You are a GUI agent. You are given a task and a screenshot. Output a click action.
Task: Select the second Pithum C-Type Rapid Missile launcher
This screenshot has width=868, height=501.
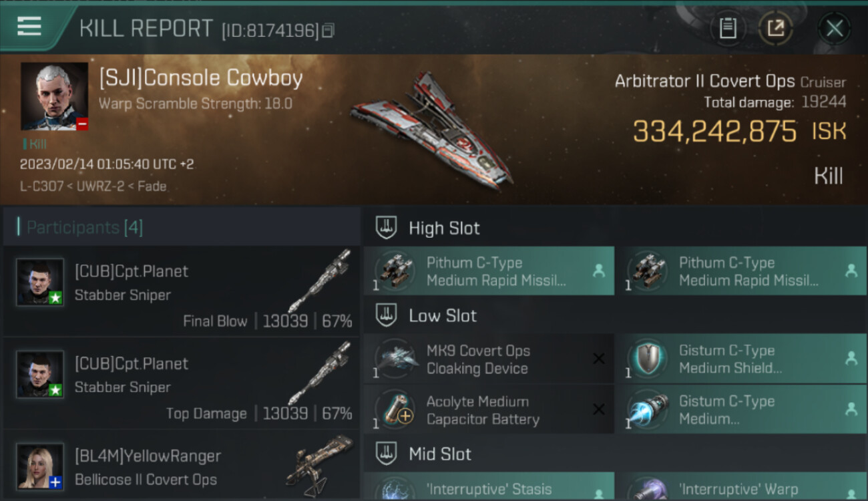point(742,271)
